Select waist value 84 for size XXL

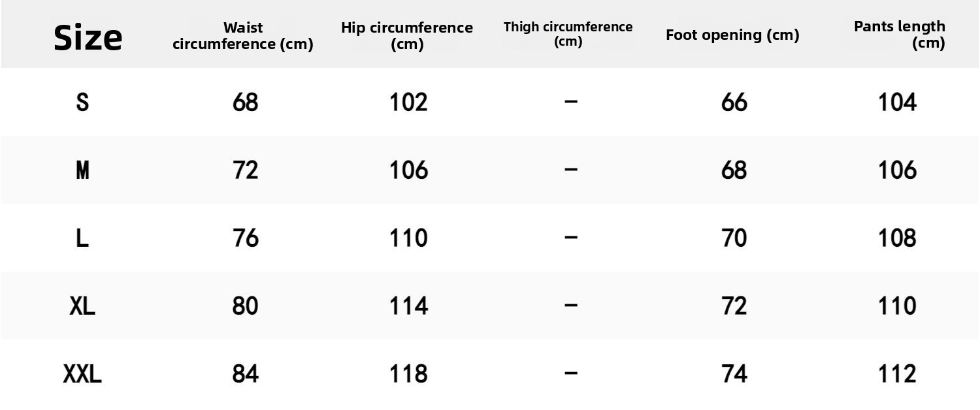246,374
